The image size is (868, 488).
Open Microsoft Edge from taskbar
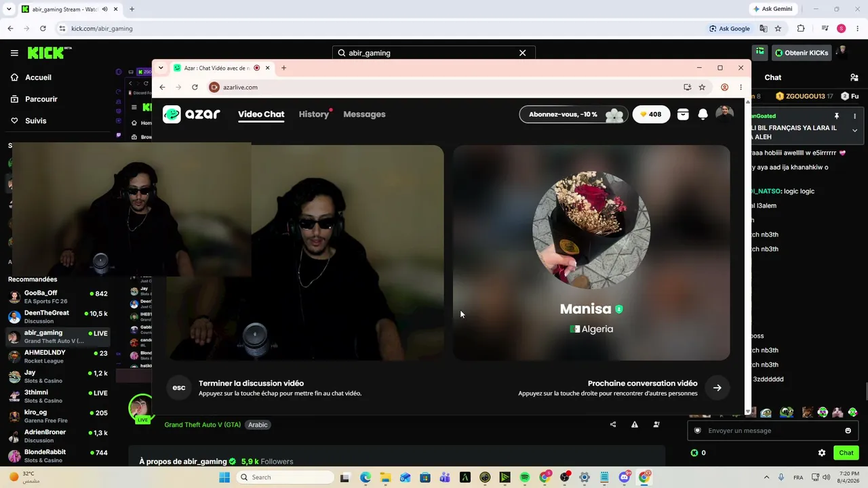point(366,477)
